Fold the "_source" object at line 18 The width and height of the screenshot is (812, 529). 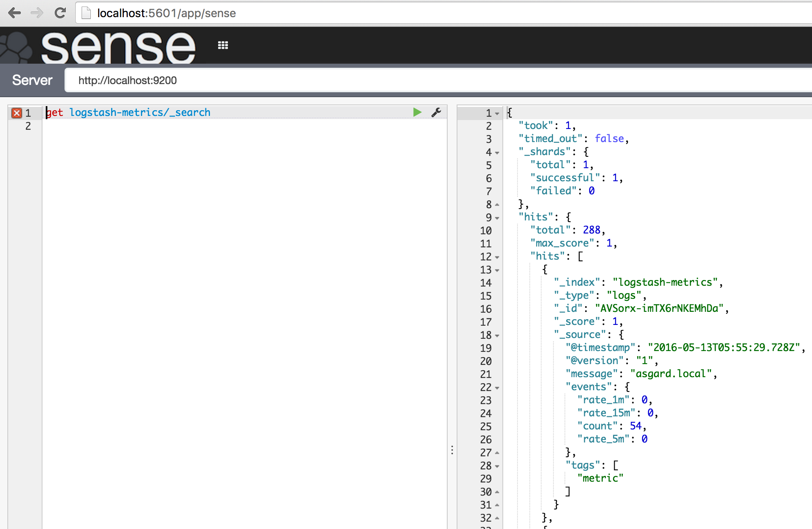coord(497,336)
